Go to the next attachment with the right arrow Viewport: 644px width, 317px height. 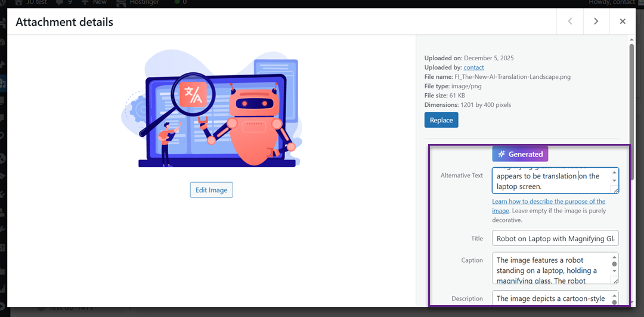pos(596,21)
